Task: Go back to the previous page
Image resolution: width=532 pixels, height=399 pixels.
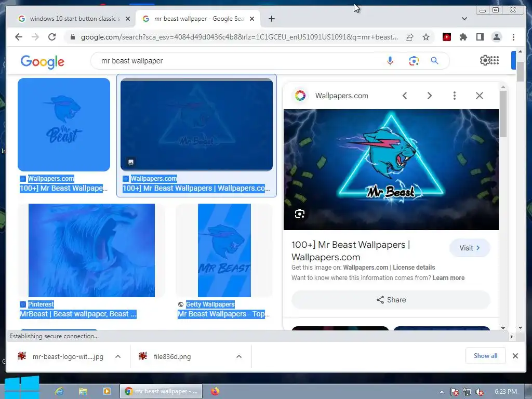Action: coord(19,37)
